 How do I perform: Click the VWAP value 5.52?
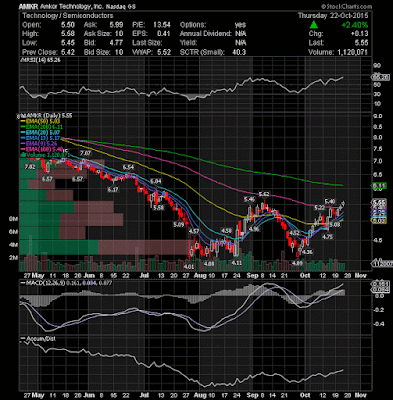pyautogui.click(x=164, y=52)
